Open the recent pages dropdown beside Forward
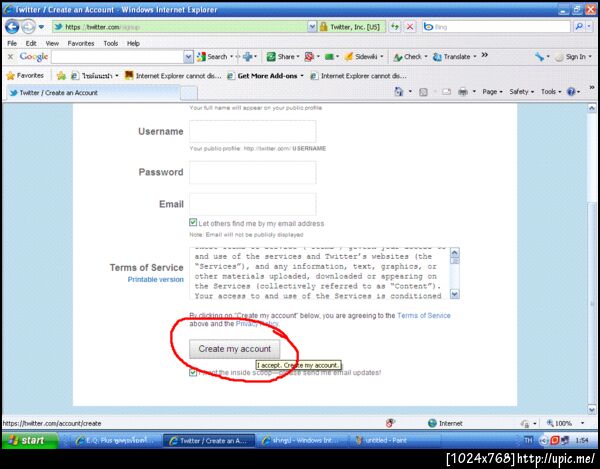This screenshot has height=469, width=600. pyautogui.click(x=41, y=27)
